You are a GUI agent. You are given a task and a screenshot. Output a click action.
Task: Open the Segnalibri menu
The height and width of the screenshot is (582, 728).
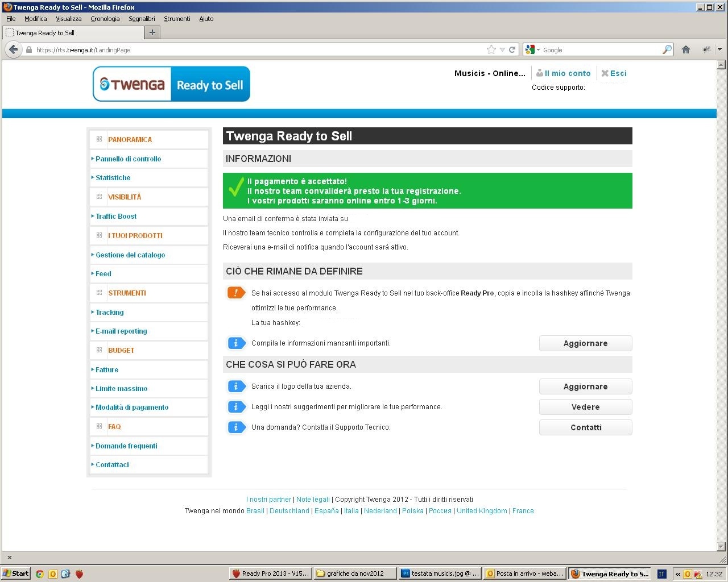[142, 19]
